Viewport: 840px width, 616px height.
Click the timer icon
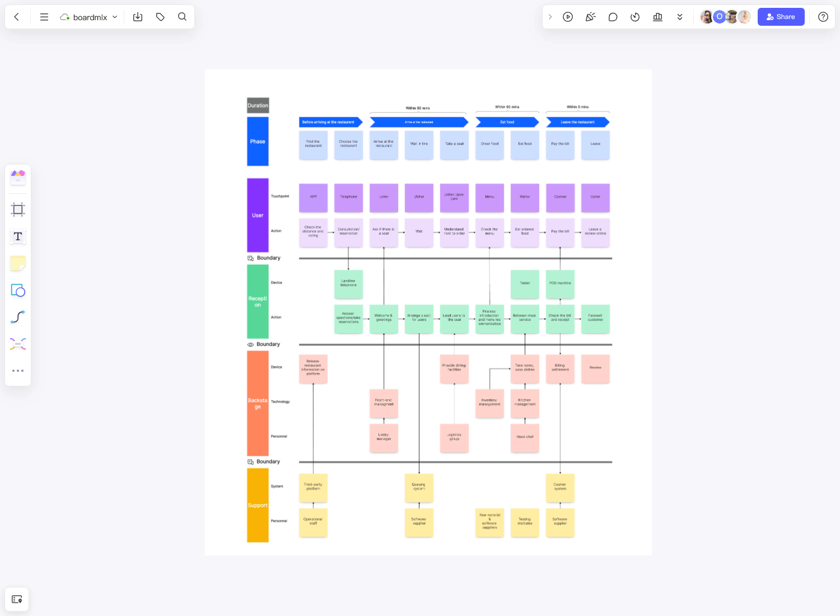click(x=635, y=17)
